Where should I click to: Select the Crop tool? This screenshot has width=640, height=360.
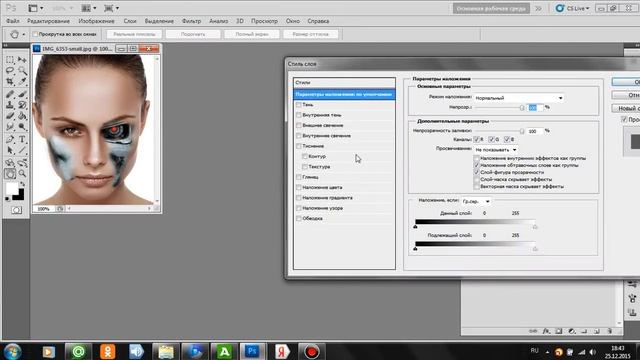click(10, 82)
